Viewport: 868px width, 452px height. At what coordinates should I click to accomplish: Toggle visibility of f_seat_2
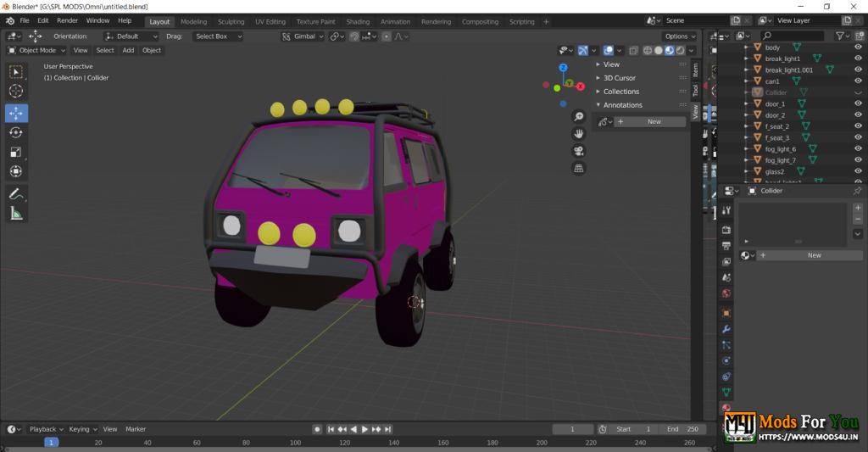pos(858,126)
